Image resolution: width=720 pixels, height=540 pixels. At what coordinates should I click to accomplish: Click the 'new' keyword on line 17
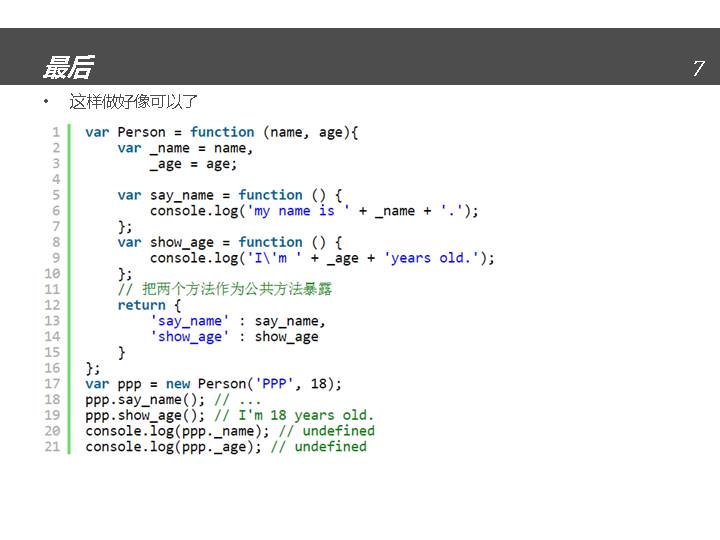[178, 383]
